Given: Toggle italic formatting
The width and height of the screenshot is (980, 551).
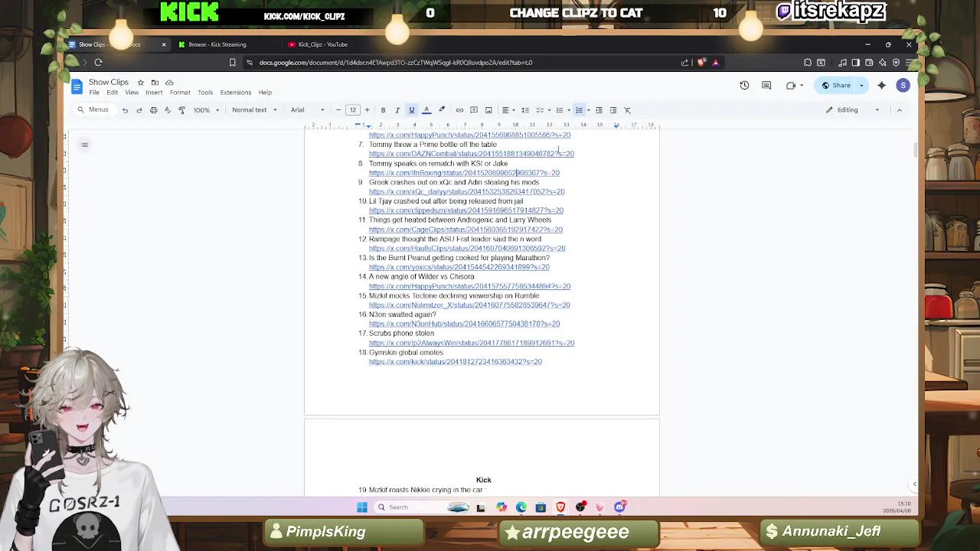Looking at the screenshot, I should click(x=397, y=110).
